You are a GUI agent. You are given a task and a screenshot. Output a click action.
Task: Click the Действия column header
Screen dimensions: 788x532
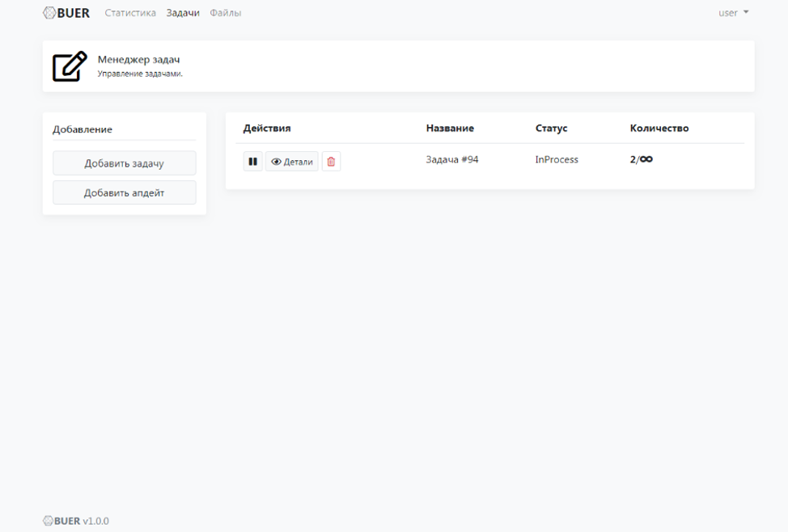point(267,128)
